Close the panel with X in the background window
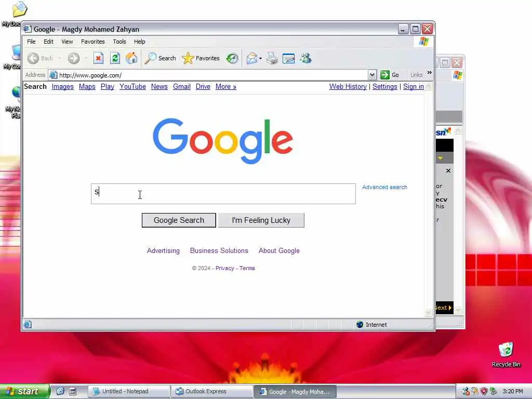Image resolution: width=532 pixels, height=399 pixels. pyautogui.click(x=448, y=170)
